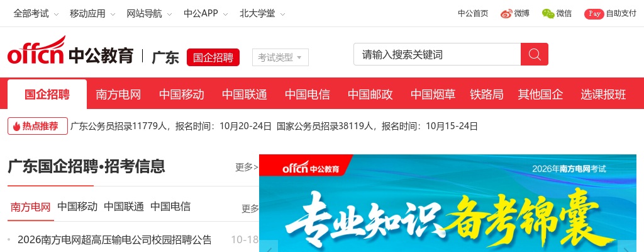Open the Weibo icon link

tap(506, 14)
